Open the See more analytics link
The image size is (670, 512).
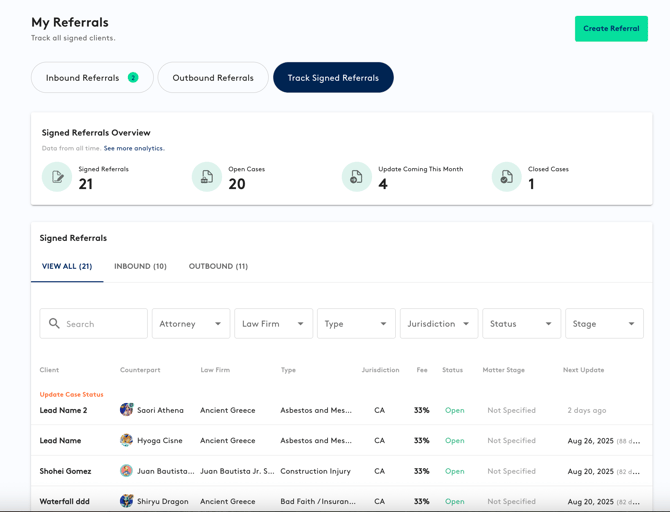(x=134, y=148)
